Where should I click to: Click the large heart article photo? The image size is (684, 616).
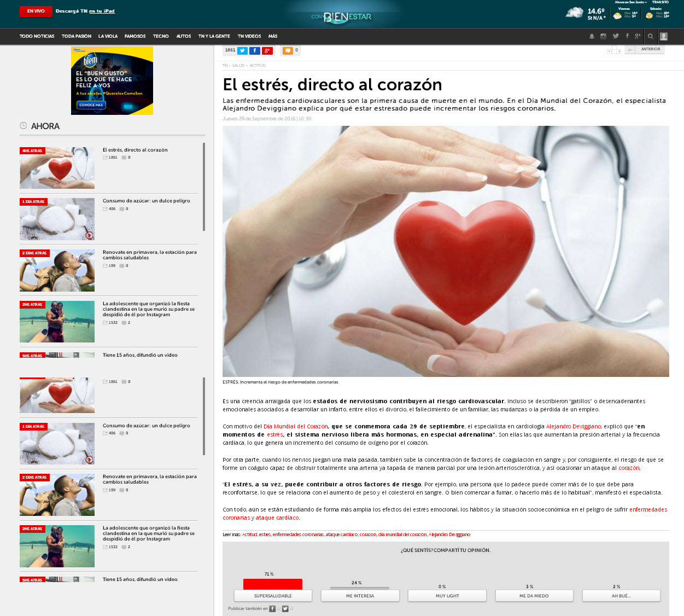(x=446, y=252)
